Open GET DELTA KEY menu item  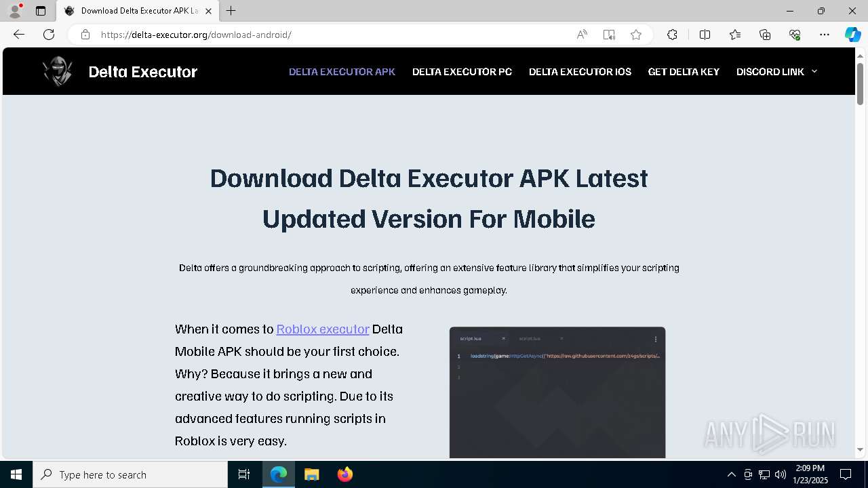point(684,72)
